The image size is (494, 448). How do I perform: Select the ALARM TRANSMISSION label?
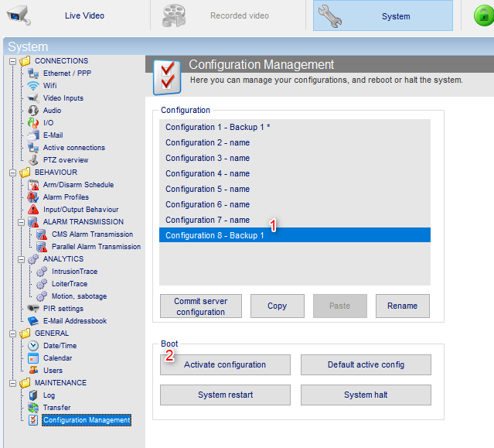pyautogui.click(x=83, y=222)
